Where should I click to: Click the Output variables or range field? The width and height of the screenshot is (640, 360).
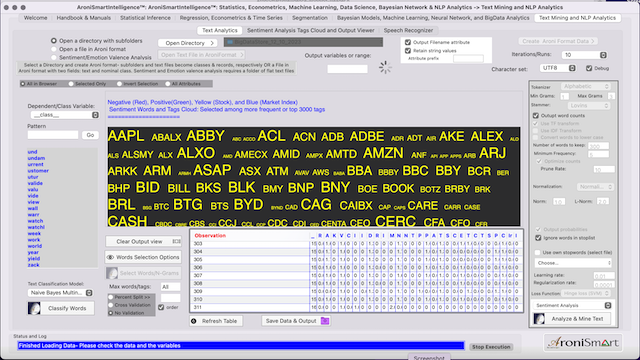pyautogui.click(x=347, y=69)
